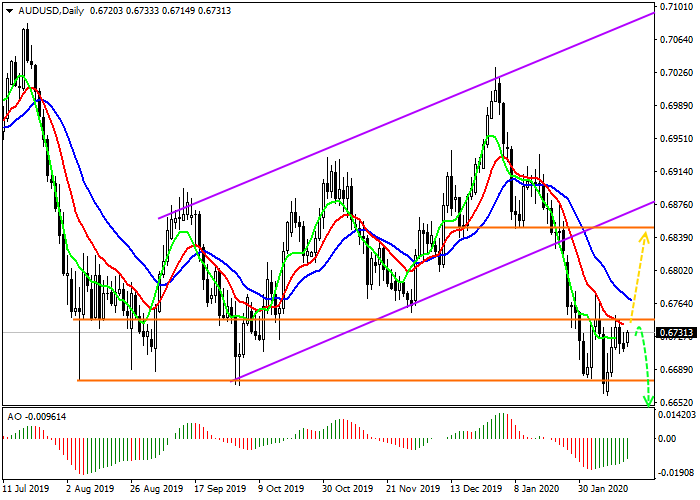Screen dimensions: 700x500
Task: Click the 0.69510 price axis label
Action: 676,138
